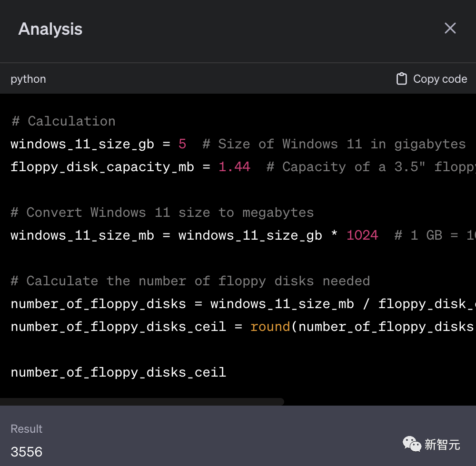Click the Analysis heading

[x=50, y=29]
